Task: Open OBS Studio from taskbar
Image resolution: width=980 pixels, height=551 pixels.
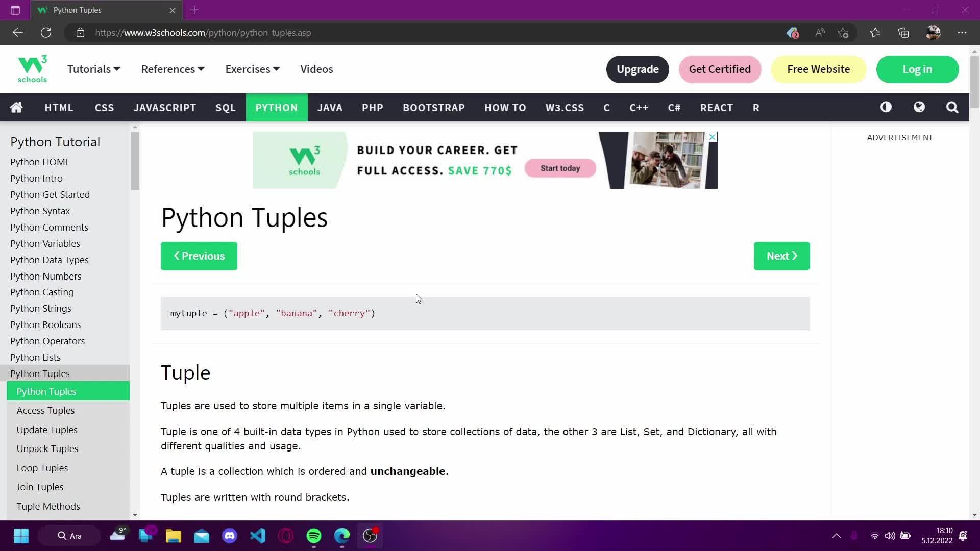Action: click(370, 536)
